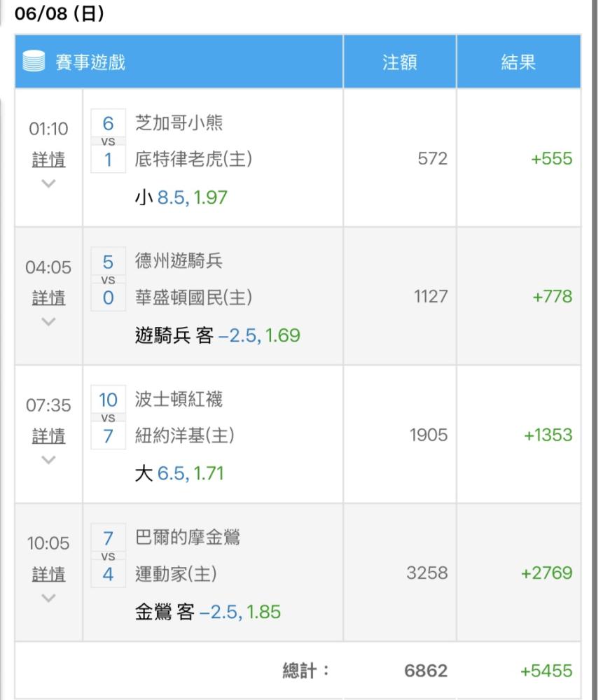Expand the chevron under the 07:35 match
Screen dimensions: 603x700
[x=48, y=460]
